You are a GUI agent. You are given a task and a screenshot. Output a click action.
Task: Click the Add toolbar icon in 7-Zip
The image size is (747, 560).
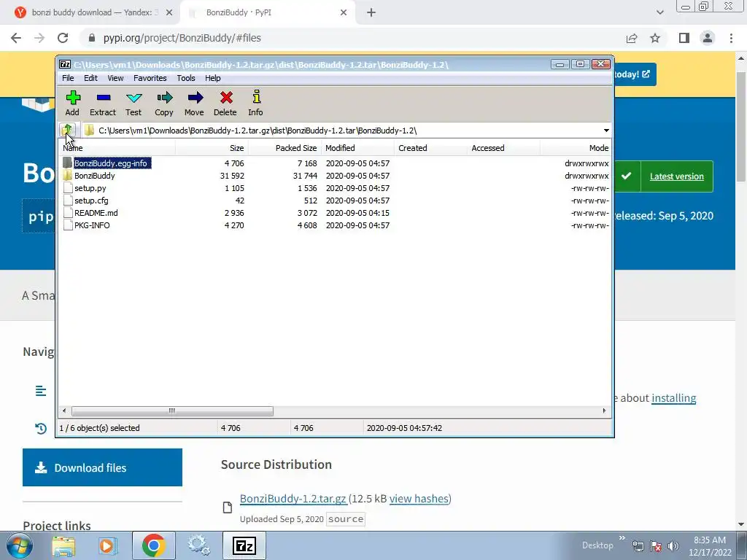point(72,103)
